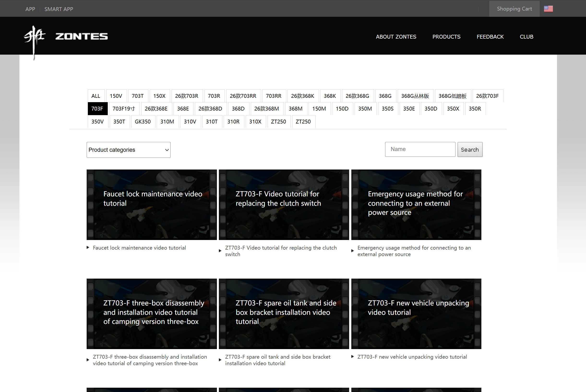Image resolution: width=586 pixels, height=392 pixels.
Task: Select the 703T model tab
Action: pos(138,96)
